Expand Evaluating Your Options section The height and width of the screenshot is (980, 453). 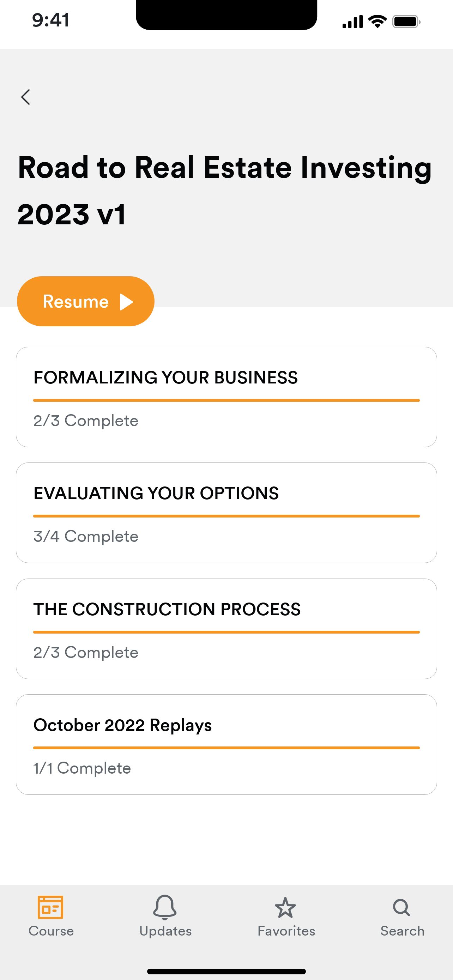pyautogui.click(x=226, y=513)
